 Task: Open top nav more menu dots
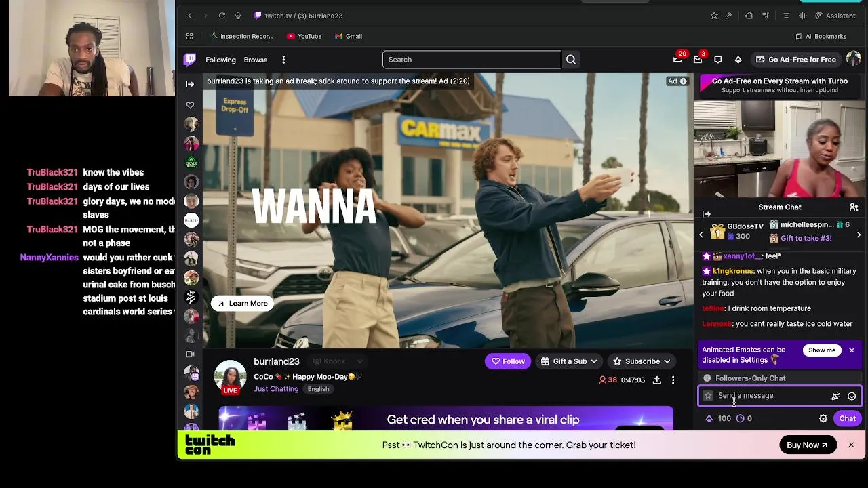click(x=283, y=60)
